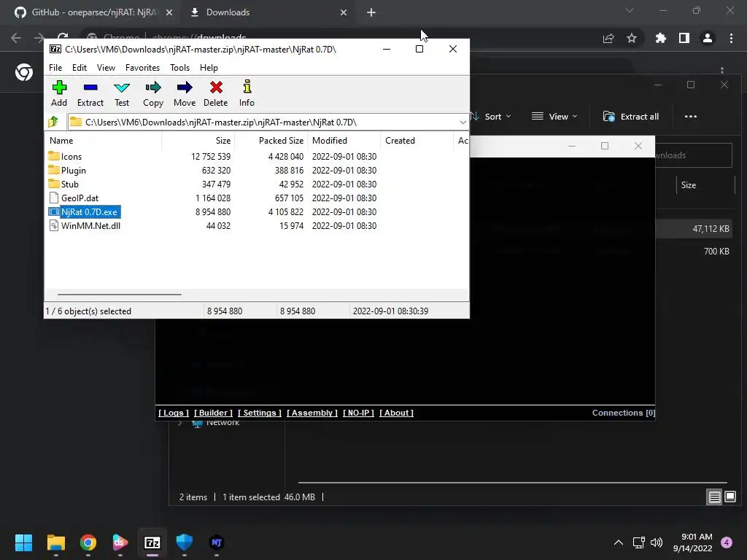Open File Explorer from the taskbar
Screen dimensions: 747x560
pyautogui.click(x=56, y=542)
